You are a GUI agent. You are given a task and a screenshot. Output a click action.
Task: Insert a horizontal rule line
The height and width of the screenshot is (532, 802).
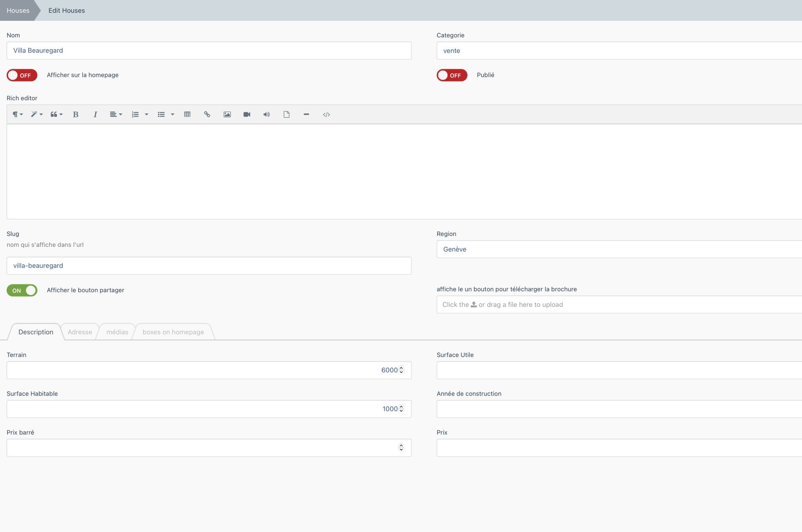(306, 114)
